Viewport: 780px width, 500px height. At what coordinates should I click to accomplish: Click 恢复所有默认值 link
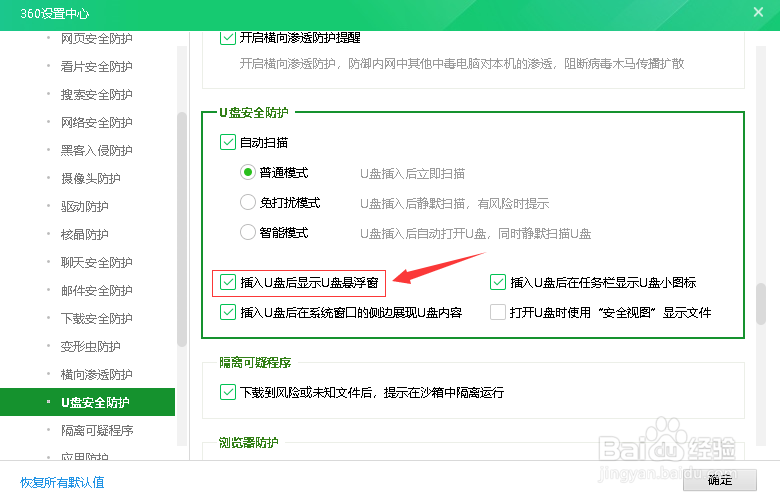point(62,482)
